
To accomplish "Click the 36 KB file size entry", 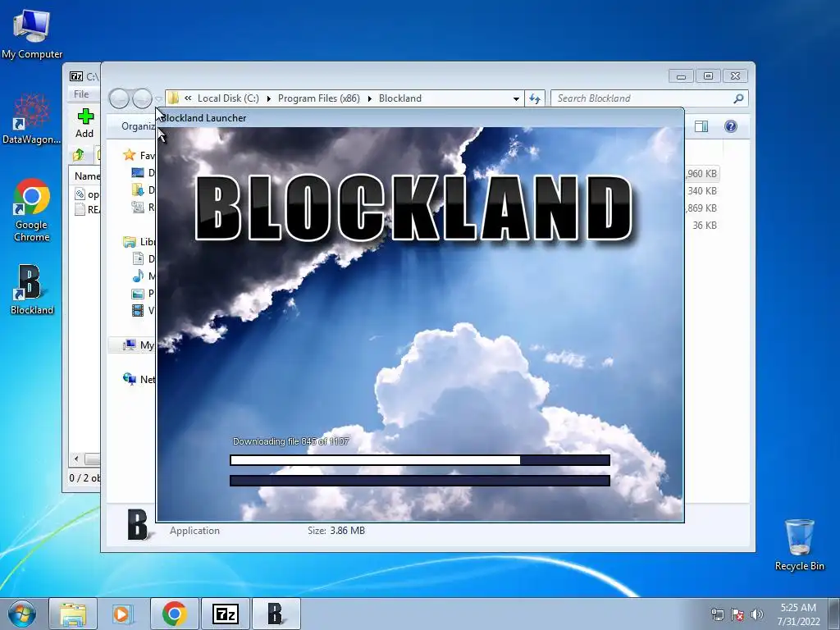I will (x=705, y=225).
